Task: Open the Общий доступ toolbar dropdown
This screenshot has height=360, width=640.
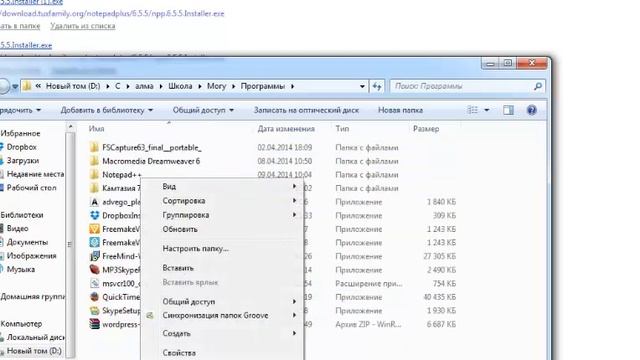Action: coord(203,110)
